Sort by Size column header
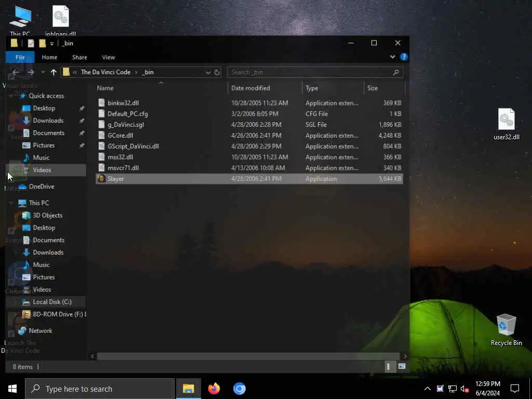 pos(373,88)
